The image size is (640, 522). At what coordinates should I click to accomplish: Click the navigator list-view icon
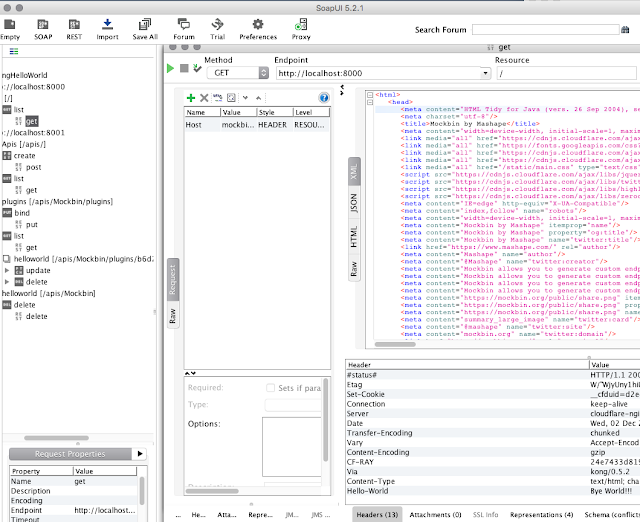[14, 51]
